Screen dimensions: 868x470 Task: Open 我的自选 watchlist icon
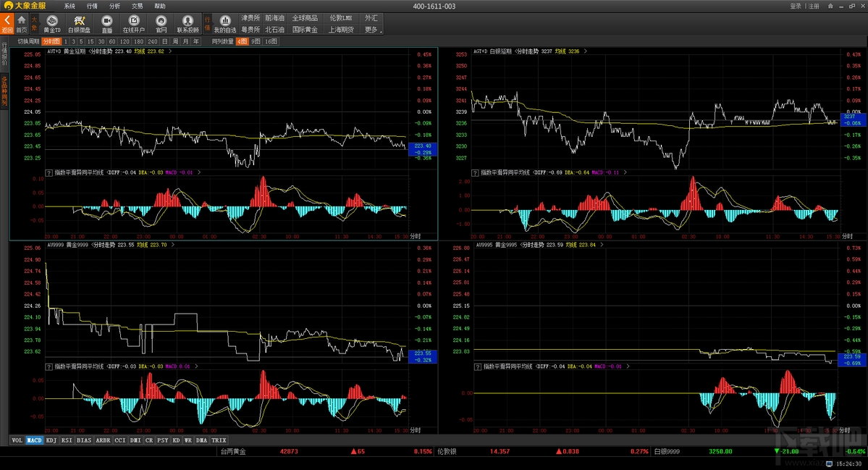tap(224, 24)
